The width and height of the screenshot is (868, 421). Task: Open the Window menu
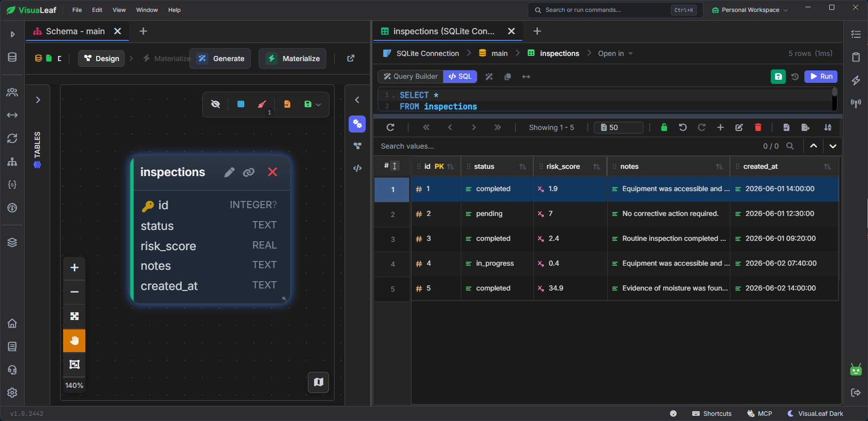[x=147, y=10]
